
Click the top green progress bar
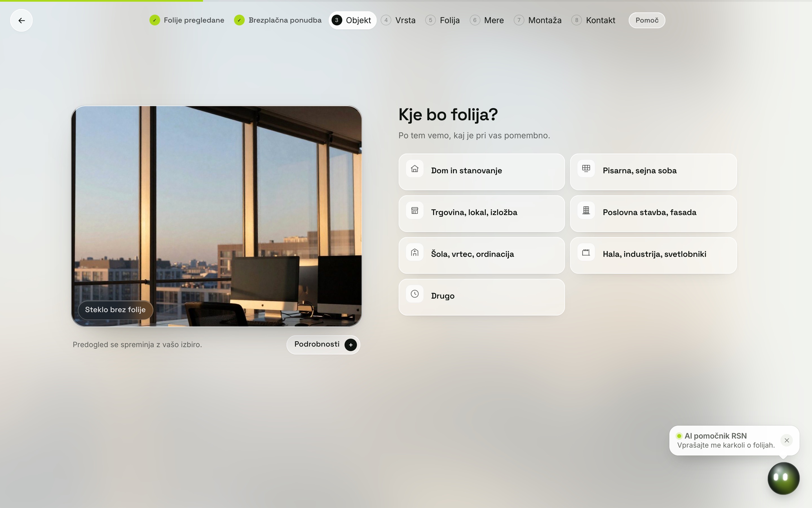coord(101,1)
